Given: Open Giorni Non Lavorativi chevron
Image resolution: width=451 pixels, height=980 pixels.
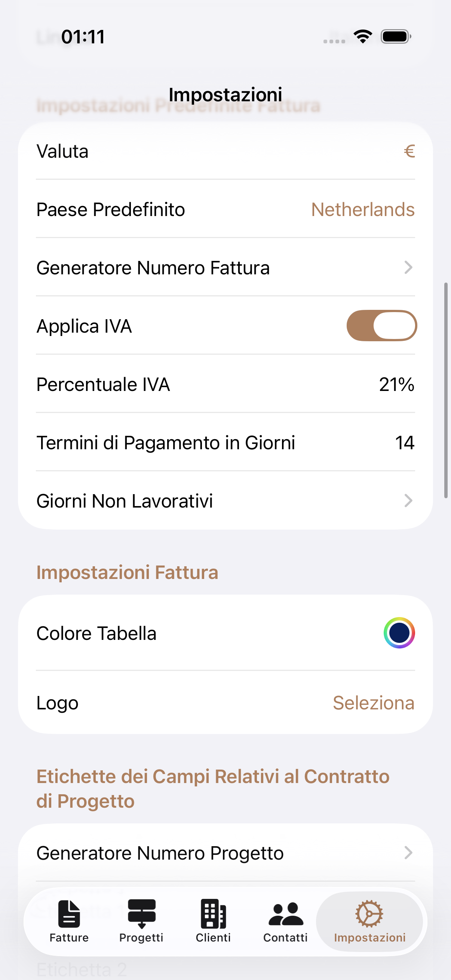Looking at the screenshot, I should pyautogui.click(x=408, y=501).
